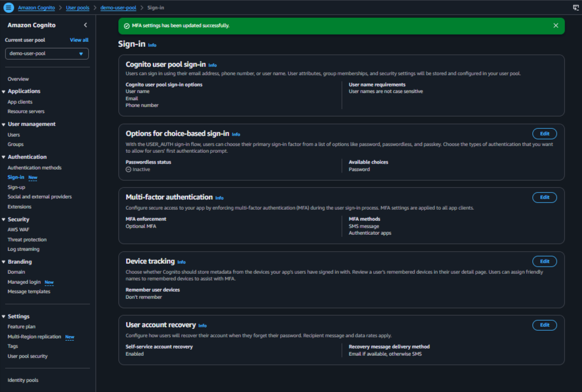The height and width of the screenshot is (392, 582).
Task: Click the New badge beside Sign-in
Action: (33, 178)
